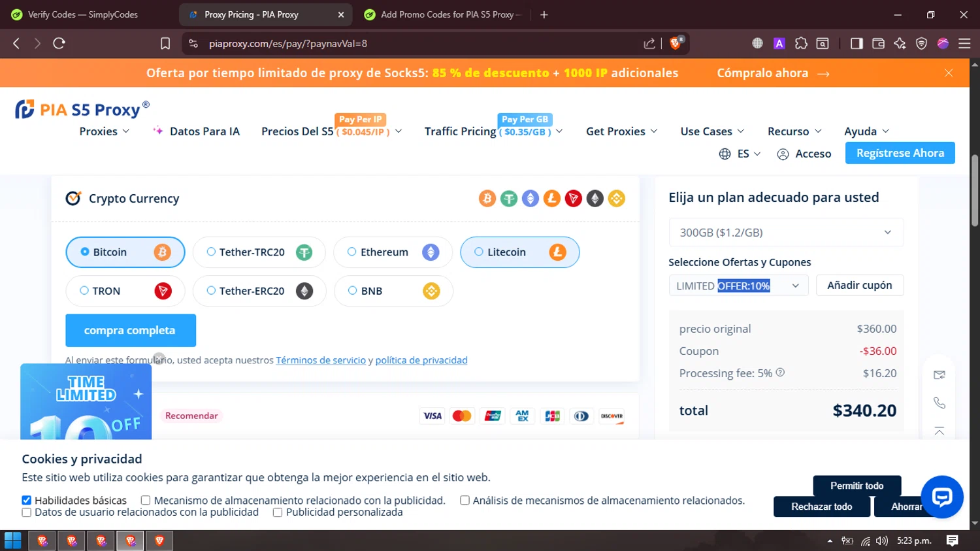The height and width of the screenshot is (551, 980).
Task: Select the TRON payment option
Action: [x=125, y=291]
